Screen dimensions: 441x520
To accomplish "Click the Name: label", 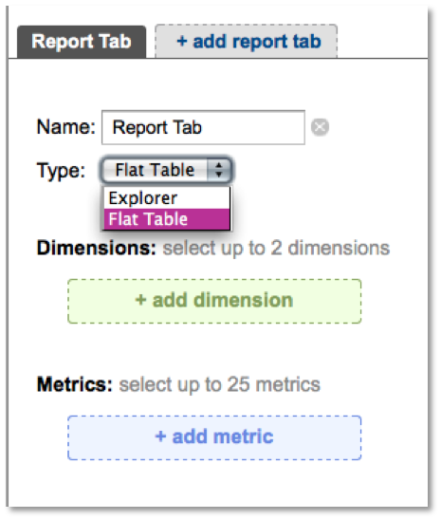I will pyautogui.click(x=66, y=127).
